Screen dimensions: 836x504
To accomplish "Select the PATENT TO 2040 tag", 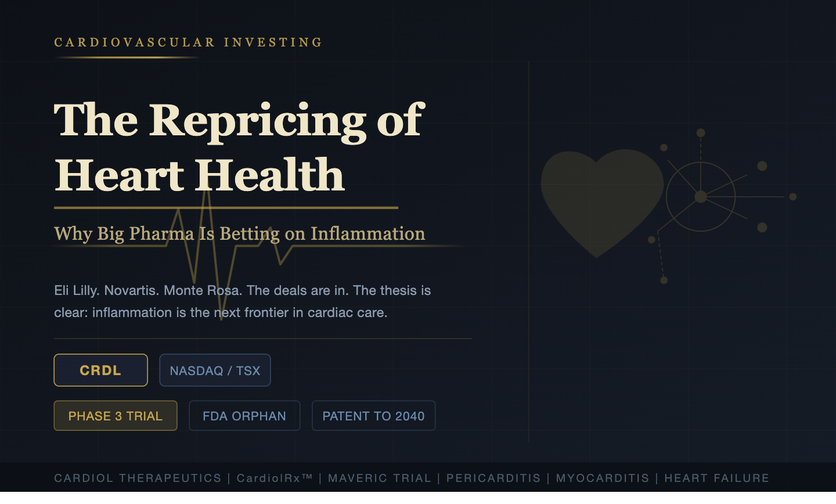I will (373, 416).
